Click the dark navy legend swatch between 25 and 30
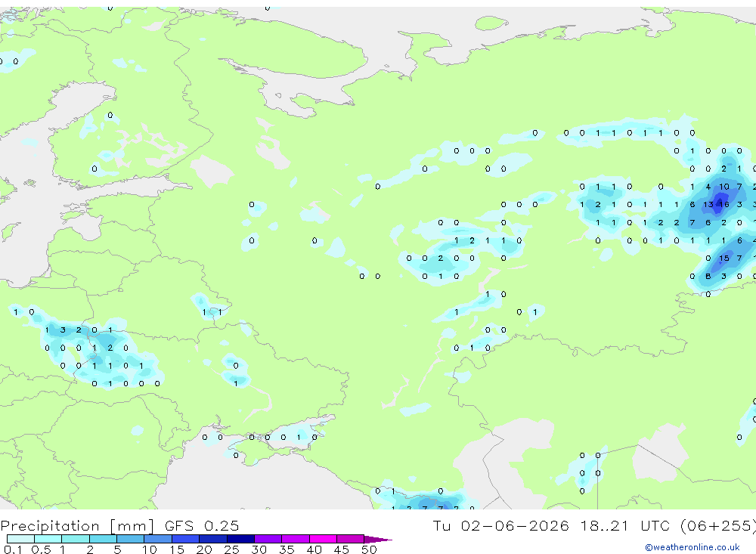Viewport: 756px width, 554px height. pyautogui.click(x=240, y=539)
